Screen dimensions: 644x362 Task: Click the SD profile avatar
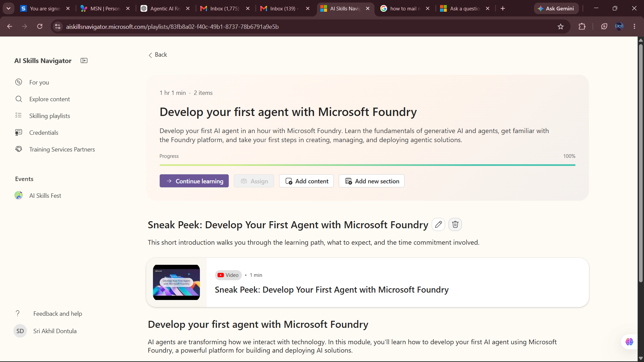click(20, 331)
